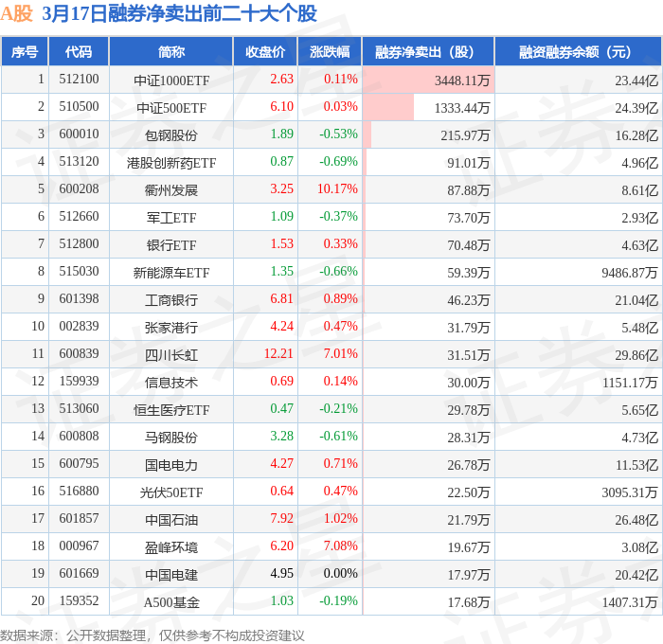Image resolution: width=663 pixels, height=644 pixels.
Task: Select the stock name A500基金
Action: tap(171, 602)
